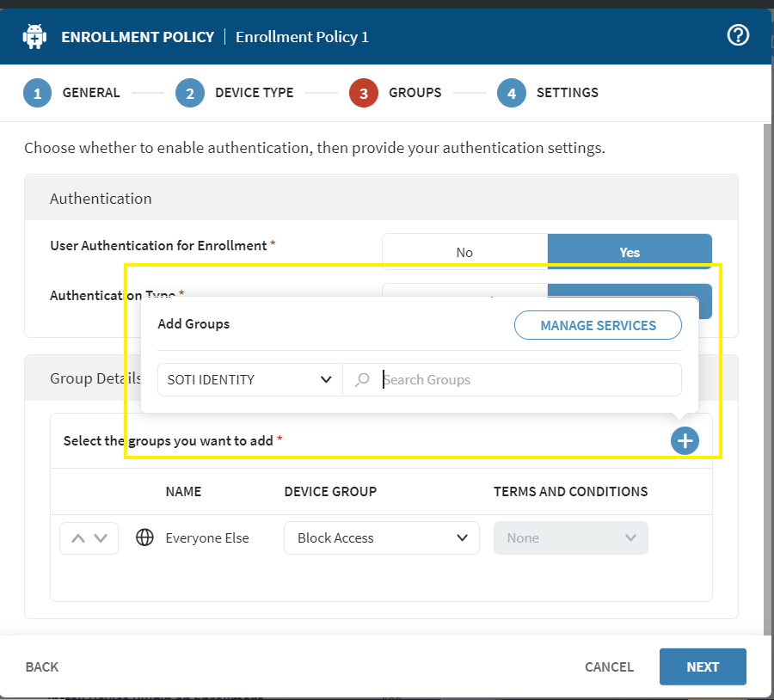This screenshot has width=774, height=700.
Task: Set User Authentication for Enrollment to No
Action: coord(464,252)
